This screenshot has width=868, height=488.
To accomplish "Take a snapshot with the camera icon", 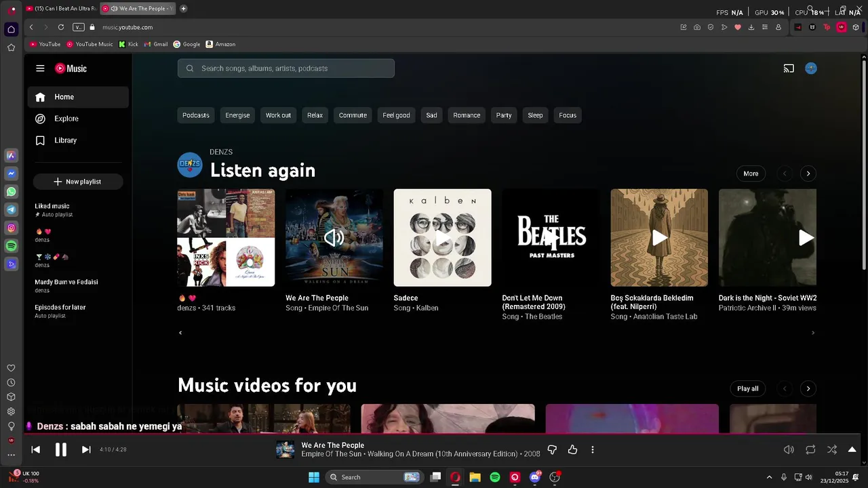I will pyautogui.click(x=697, y=27).
